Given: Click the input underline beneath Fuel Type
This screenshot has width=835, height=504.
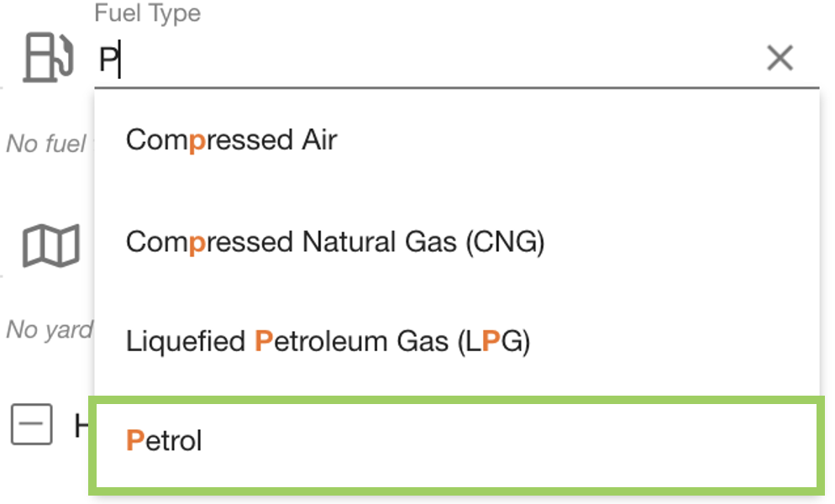Looking at the screenshot, I should pos(454,87).
